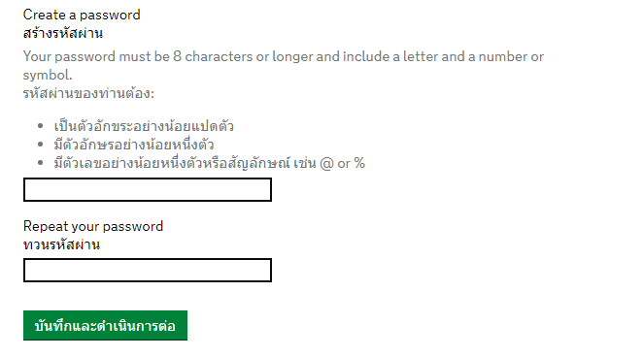Click the English password requirements hint text
644x357 pixels.
[284, 66]
